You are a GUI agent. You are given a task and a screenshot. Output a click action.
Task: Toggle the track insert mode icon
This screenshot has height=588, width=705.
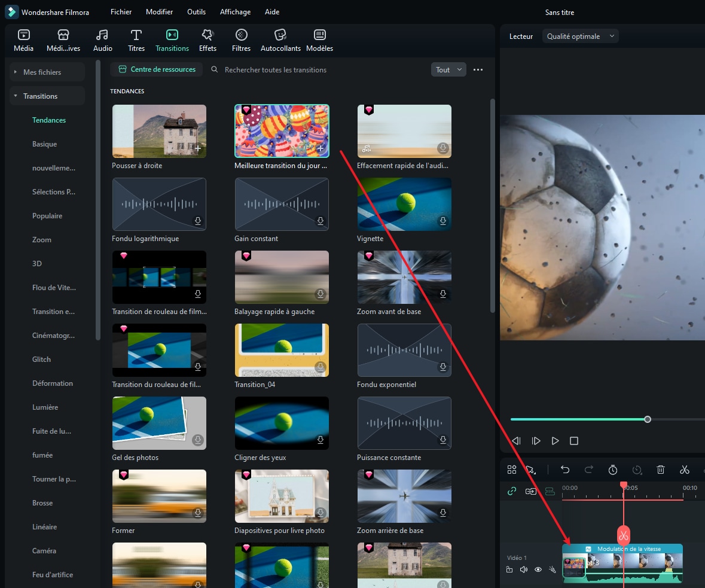click(x=531, y=491)
